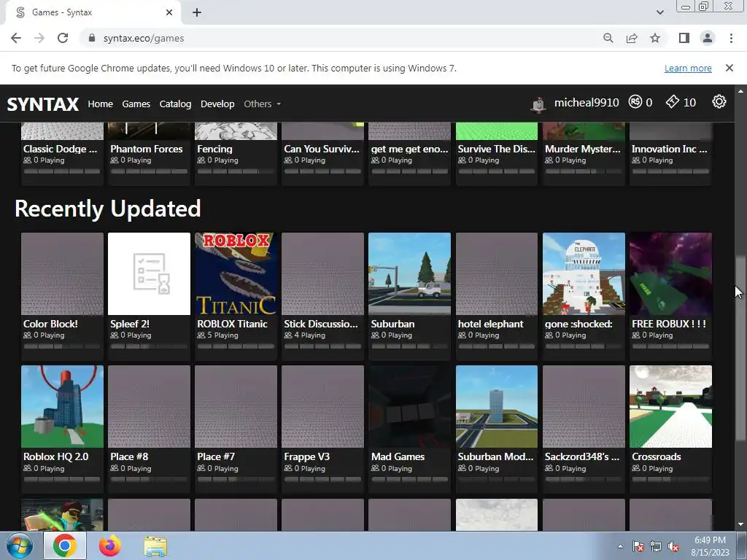
Task: Click ROBLOX Titanic rating bar
Action: tap(236, 346)
